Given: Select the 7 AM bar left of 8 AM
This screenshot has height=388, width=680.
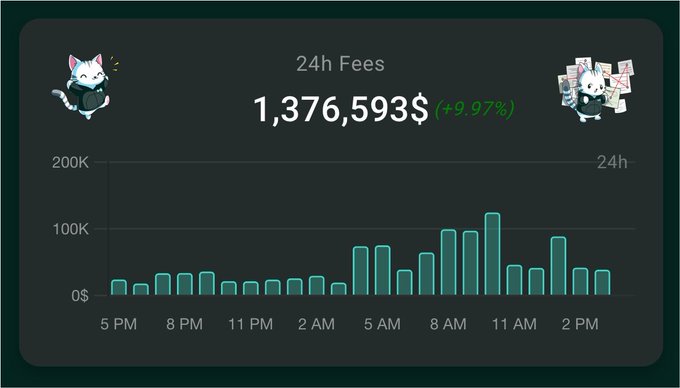Looking at the screenshot, I should (427, 274).
